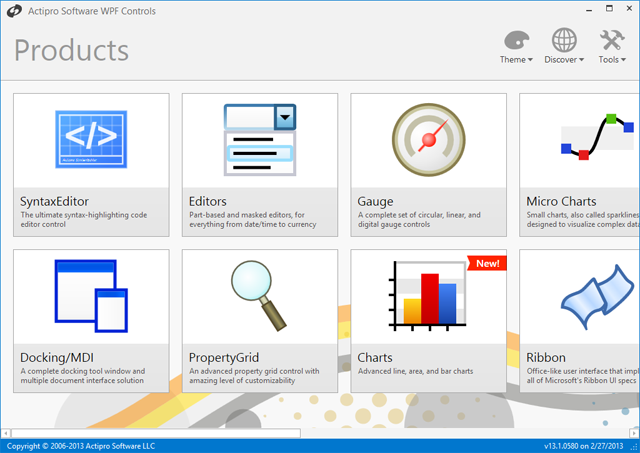Click the Theme palette icon
640x453 pixels.
516,40
